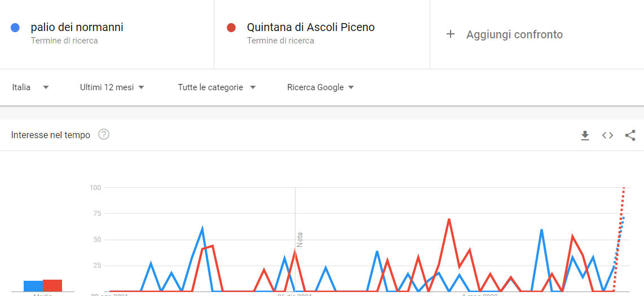This screenshot has width=644, height=296.
Task: Open the Tutte le categorie dropdown
Action: [x=217, y=87]
